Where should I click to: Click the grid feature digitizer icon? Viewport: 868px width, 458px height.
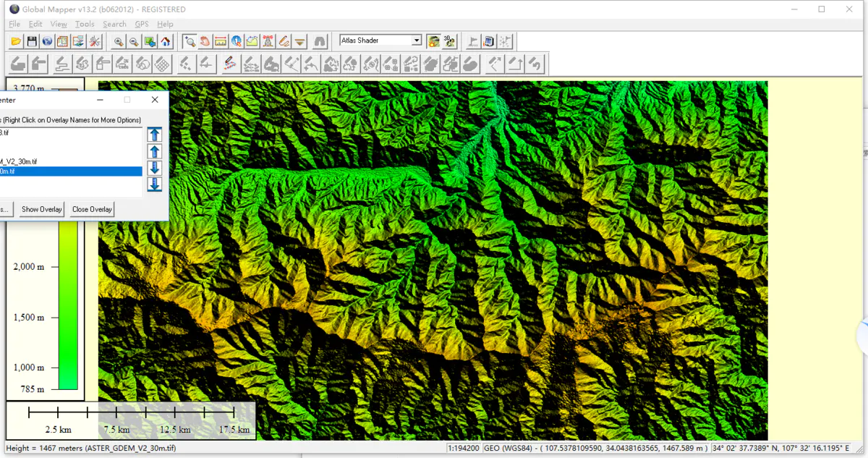click(163, 64)
